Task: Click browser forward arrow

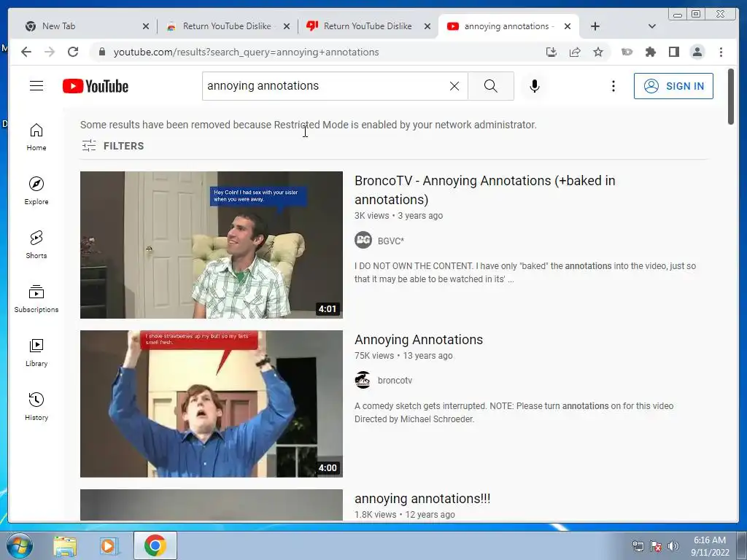Action: pyautogui.click(x=50, y=52)
